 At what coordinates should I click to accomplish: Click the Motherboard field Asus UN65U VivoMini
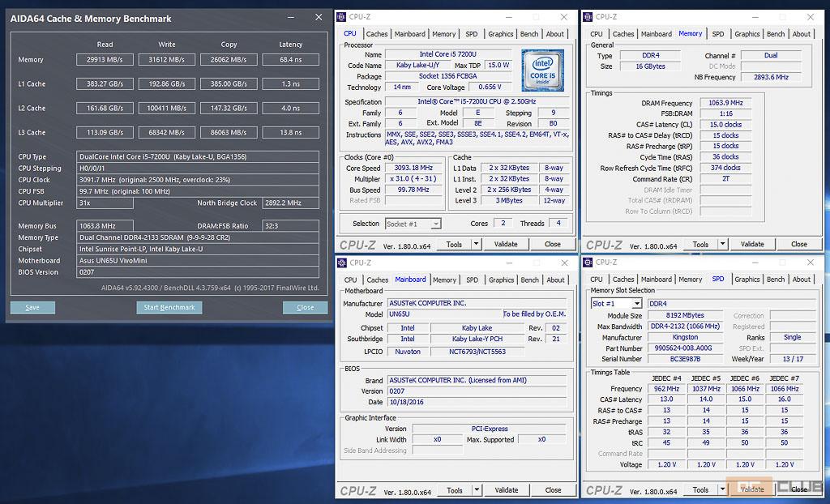[x=198, y=260]
